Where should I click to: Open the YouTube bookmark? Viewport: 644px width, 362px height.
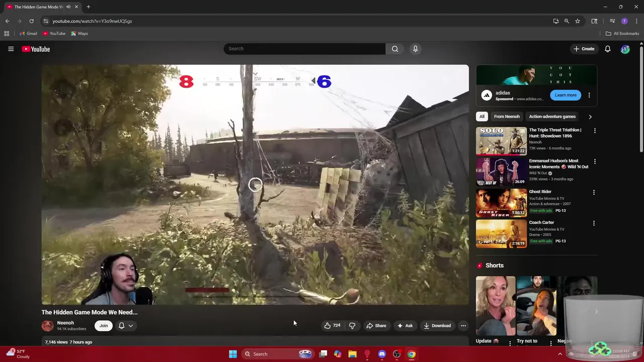(x=54, y=34)
